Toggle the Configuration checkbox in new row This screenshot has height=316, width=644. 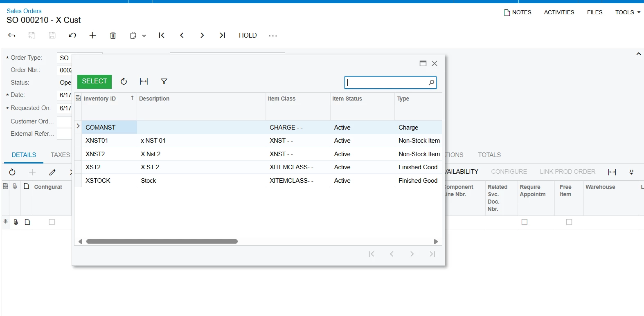(52, 222)
